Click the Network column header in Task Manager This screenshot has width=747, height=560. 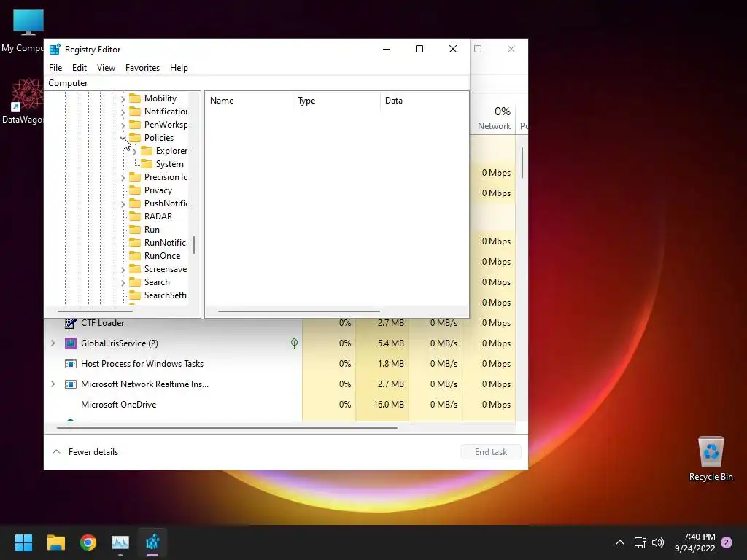click(x=492, y=117)
